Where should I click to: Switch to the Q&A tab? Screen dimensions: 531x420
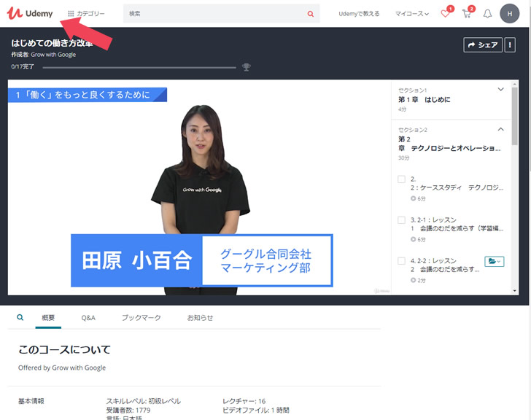pyautogui.click(x=88, y=318)
